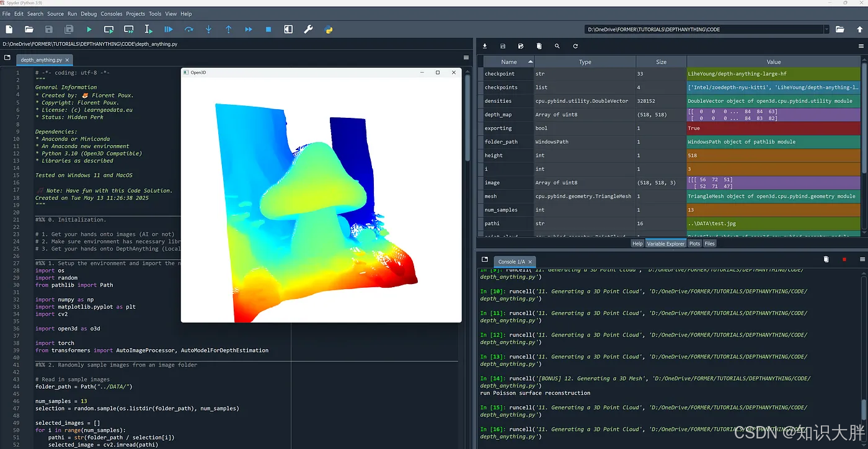Expand the working directory path dropdown

coord(826,29)
